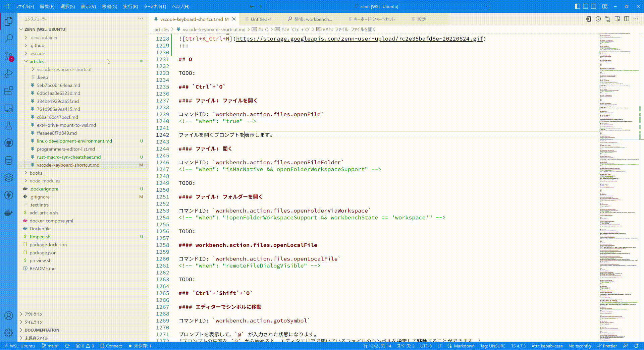Toggle Secondary Side Bar visibility
The width and height of the screenshot is (644, 350).
[x=594, y=6]
